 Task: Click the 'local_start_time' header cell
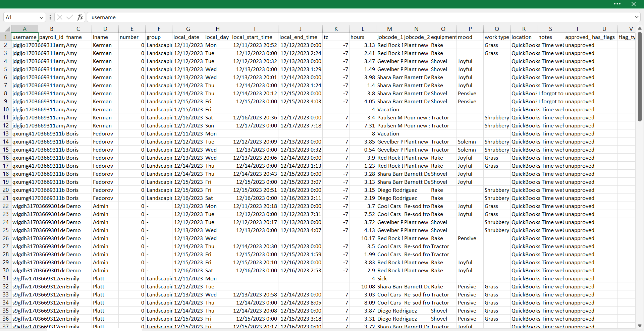click(x=255, y=37)
